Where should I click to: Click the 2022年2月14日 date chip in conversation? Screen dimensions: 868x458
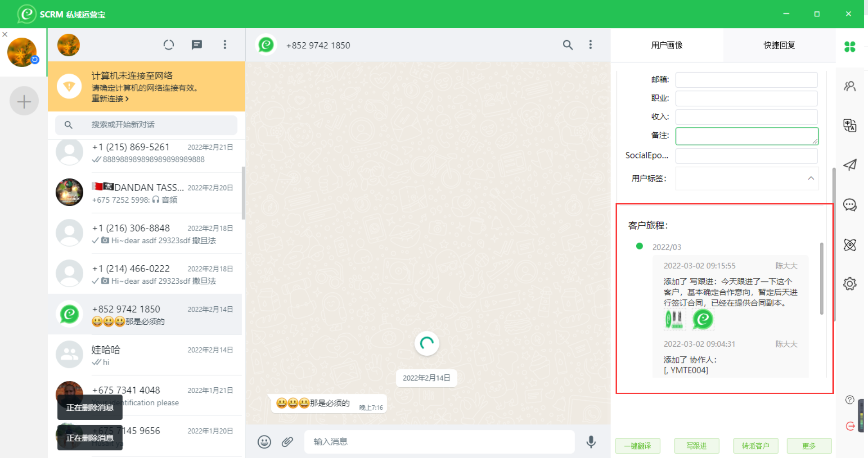(x=427, y=378)
